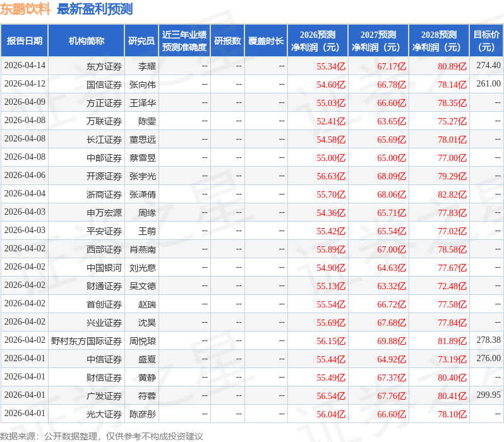Open the 东方证券 institution entry

coord(104,66)
